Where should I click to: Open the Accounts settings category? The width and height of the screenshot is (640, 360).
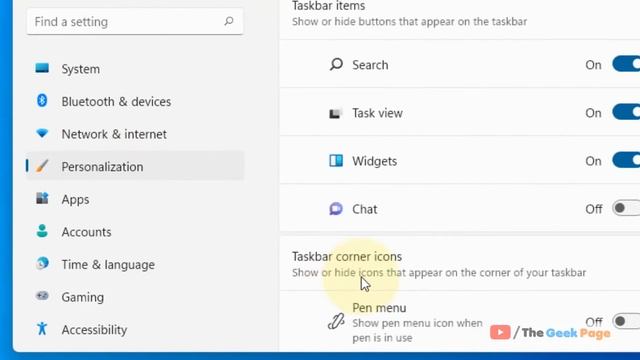pyautogui.click(x=135, y=232)
